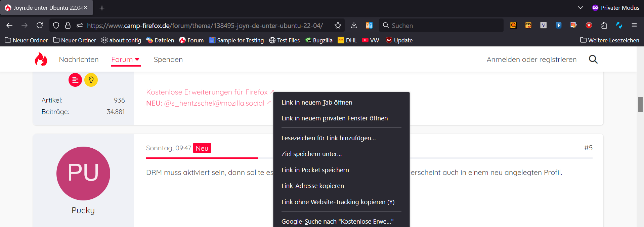Click the orange face extension icon
Viewport: 644px width, 227px height.
point(528,25)
